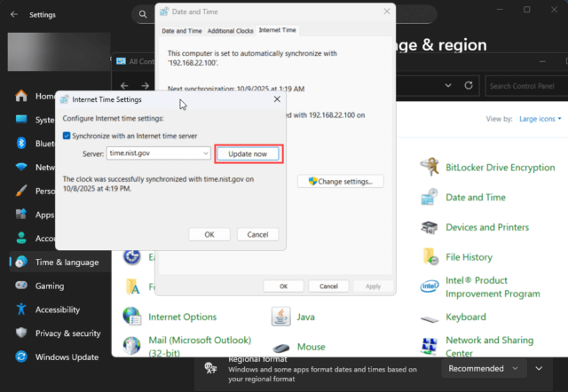568x392 pixels.
Task: Open BitLocker Drive Encryption in Control Panel
Action: point(500,168)
